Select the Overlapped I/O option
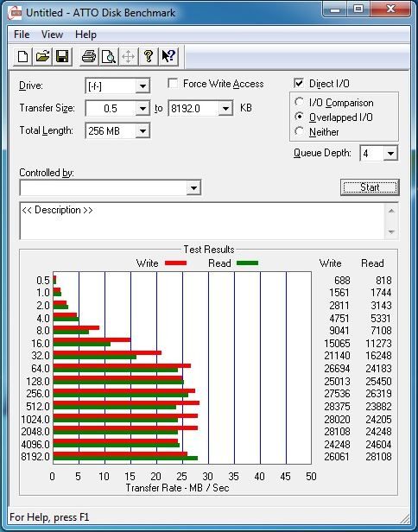 click(x=299, y=117)
